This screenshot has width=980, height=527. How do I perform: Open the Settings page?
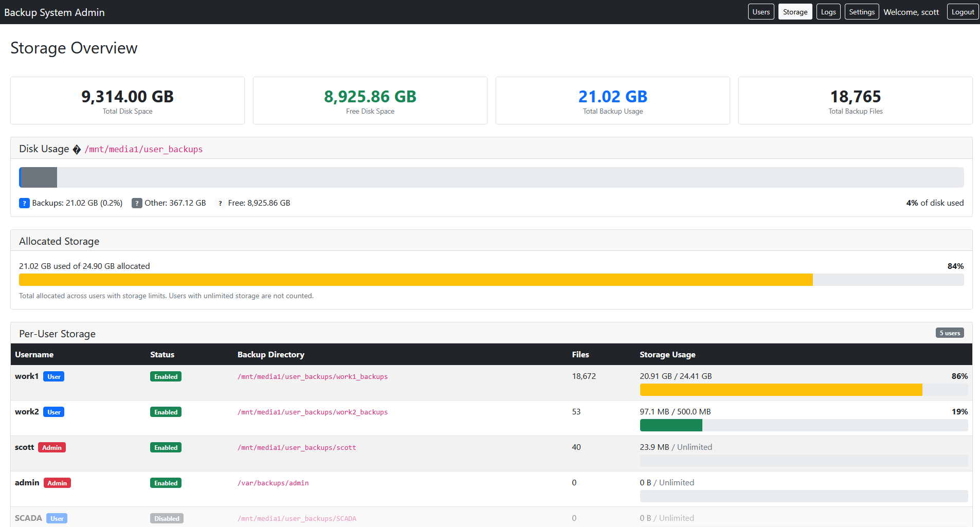coord(862,12)
